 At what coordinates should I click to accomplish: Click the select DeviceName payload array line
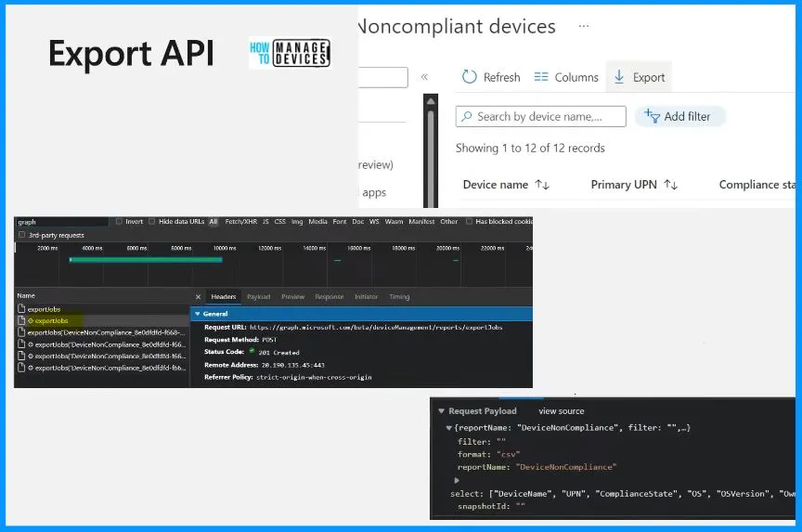[623, 494]
